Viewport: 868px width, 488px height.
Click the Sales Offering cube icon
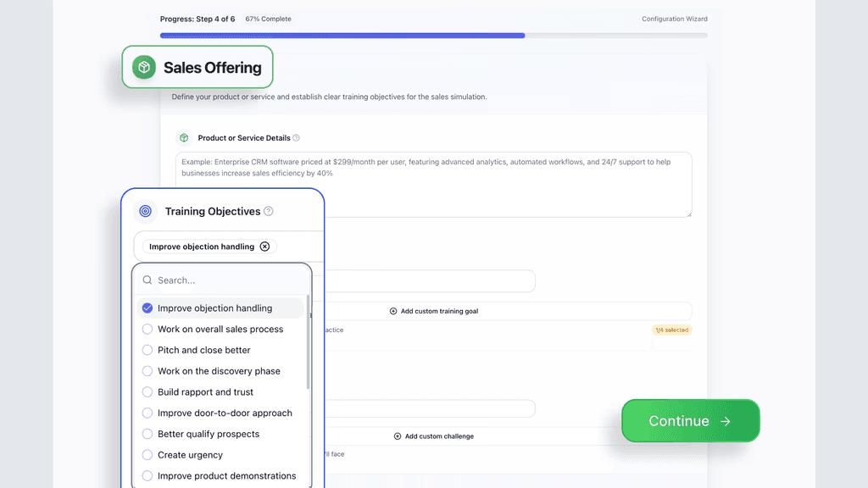pyautogui.click(x=143, y=67)
